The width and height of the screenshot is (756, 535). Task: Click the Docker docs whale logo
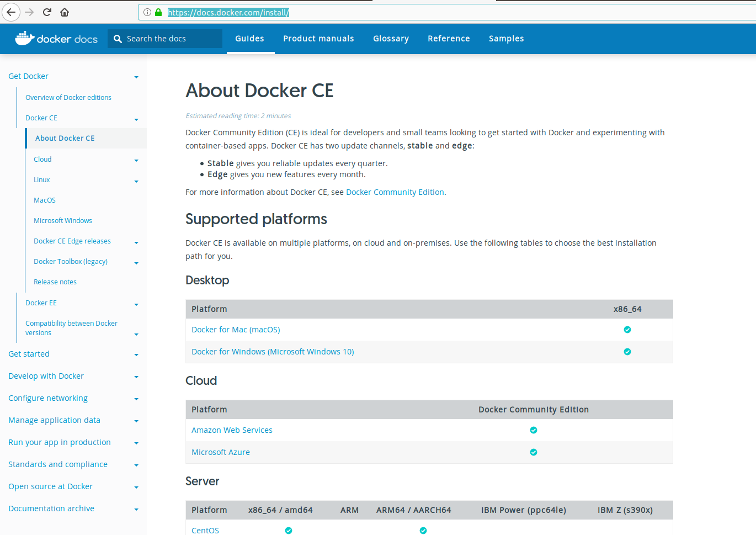25,38
